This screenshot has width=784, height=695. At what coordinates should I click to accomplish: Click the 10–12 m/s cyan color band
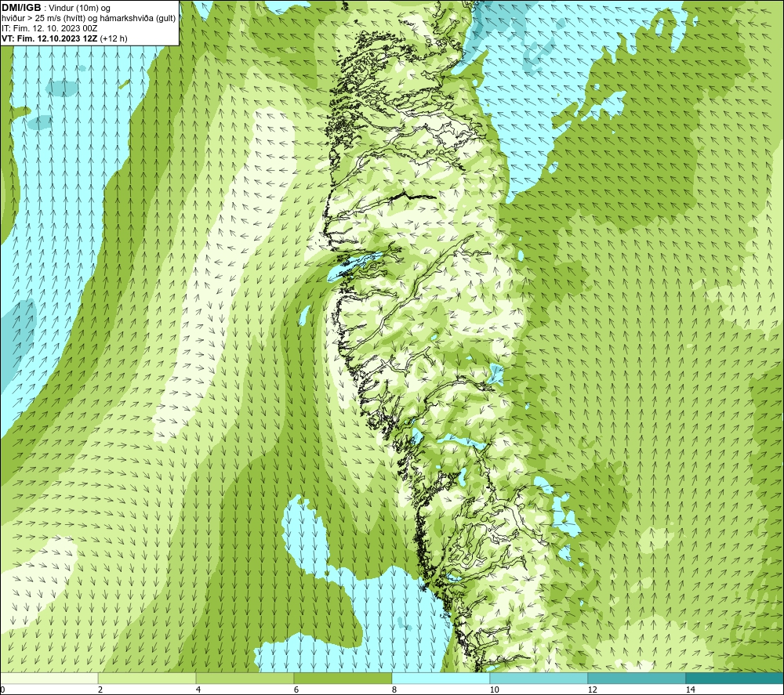click(539, 678)
